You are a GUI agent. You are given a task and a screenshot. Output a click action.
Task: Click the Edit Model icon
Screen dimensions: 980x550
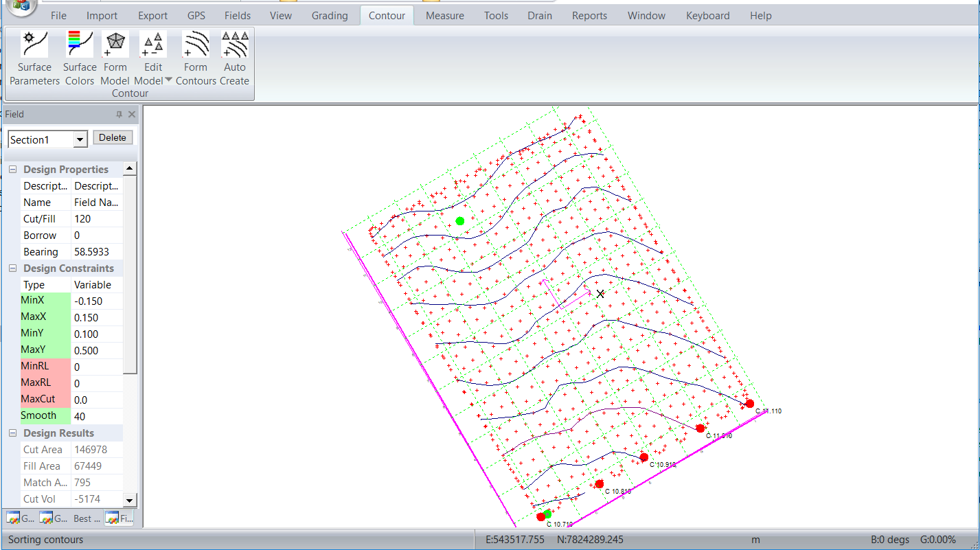(x=152, y=45)
